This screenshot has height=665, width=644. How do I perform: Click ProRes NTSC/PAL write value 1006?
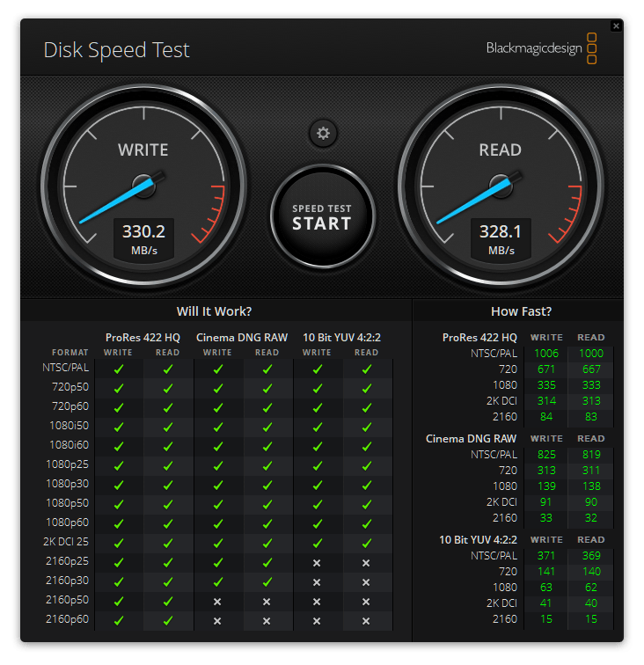tap(546, 354)
